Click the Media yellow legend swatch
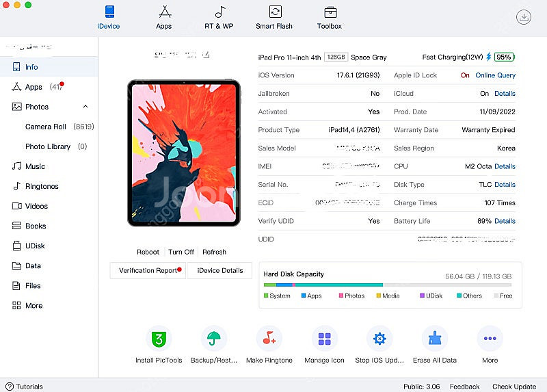This screenshot has width=547, height=392. 379,296
